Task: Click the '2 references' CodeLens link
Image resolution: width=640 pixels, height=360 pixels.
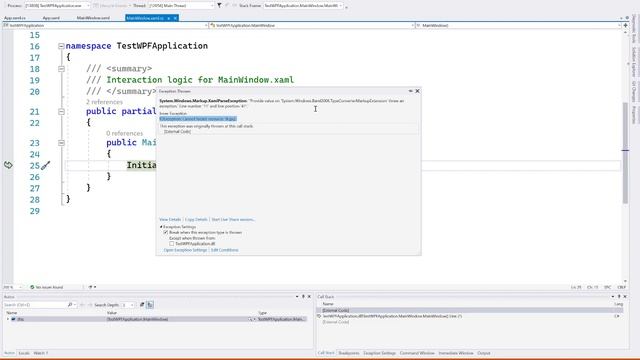Action: click(104, 102)
